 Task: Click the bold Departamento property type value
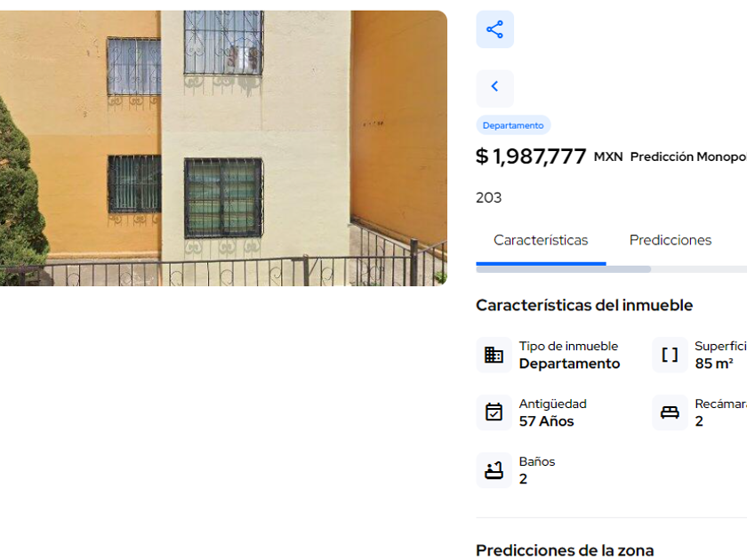click(569, 364)
